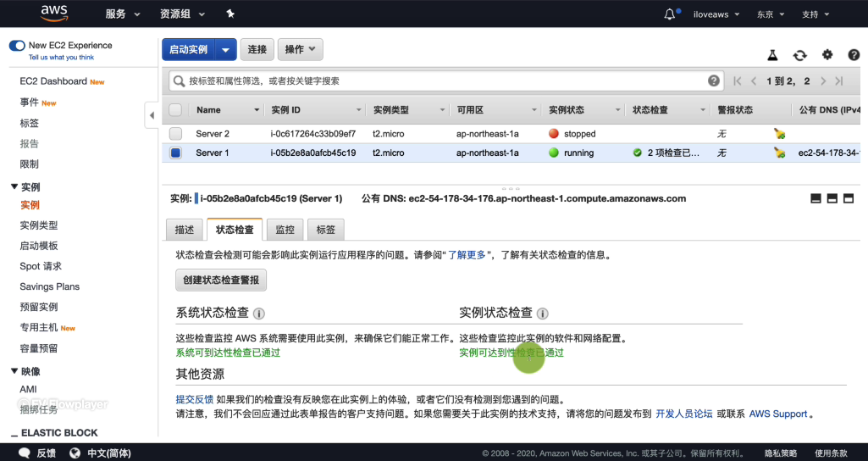Open the 东京 region dropdown
868x461 pixels.
pyautogui.click(x=771, y=14)
